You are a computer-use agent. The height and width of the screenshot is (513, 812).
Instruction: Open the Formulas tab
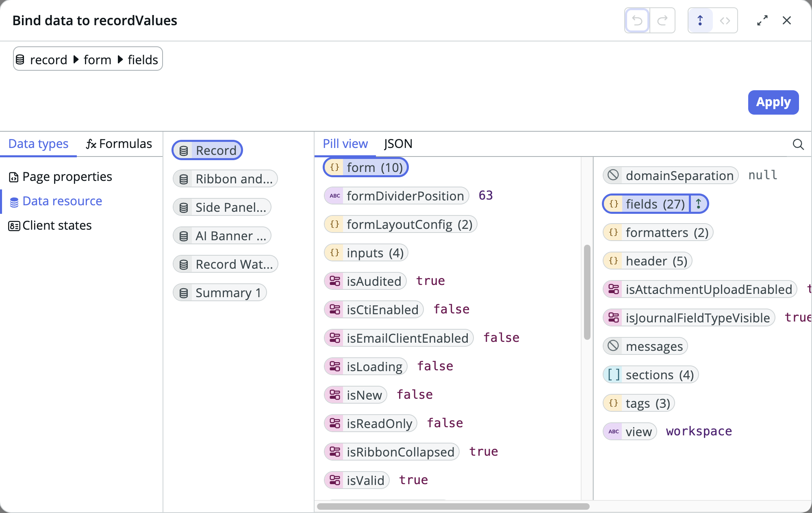119,144
